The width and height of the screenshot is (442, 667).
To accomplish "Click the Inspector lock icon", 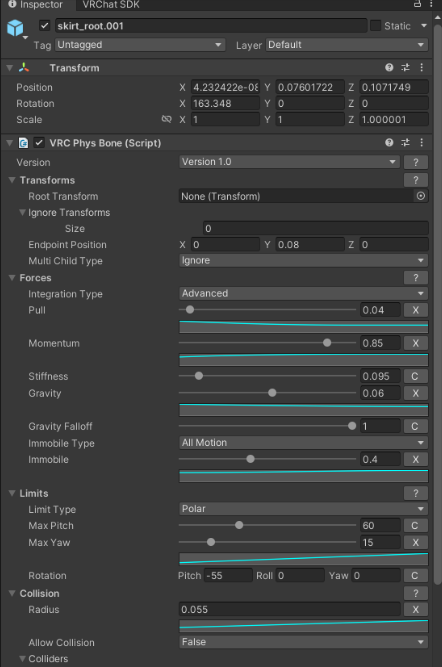I will click(417, 4).
